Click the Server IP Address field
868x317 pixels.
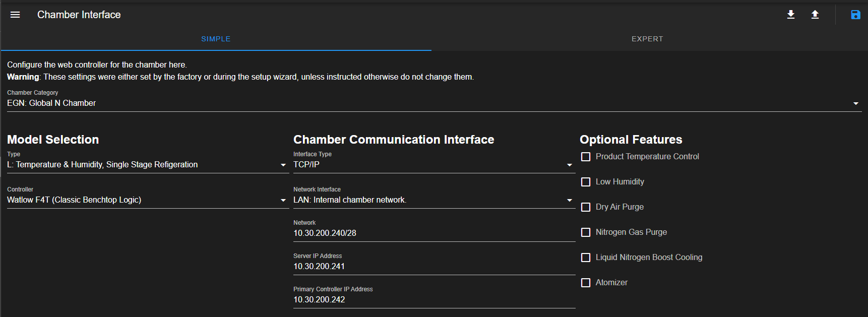coord(434,267)
